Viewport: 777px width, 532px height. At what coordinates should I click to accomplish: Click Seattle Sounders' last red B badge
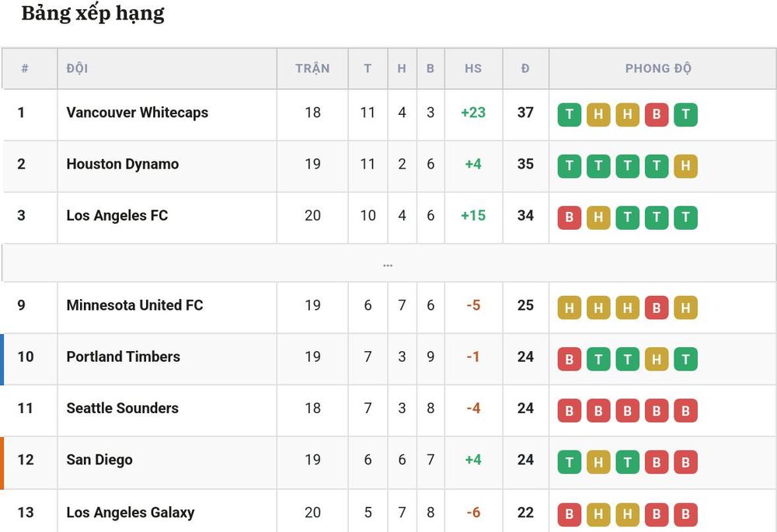(686, 411)
